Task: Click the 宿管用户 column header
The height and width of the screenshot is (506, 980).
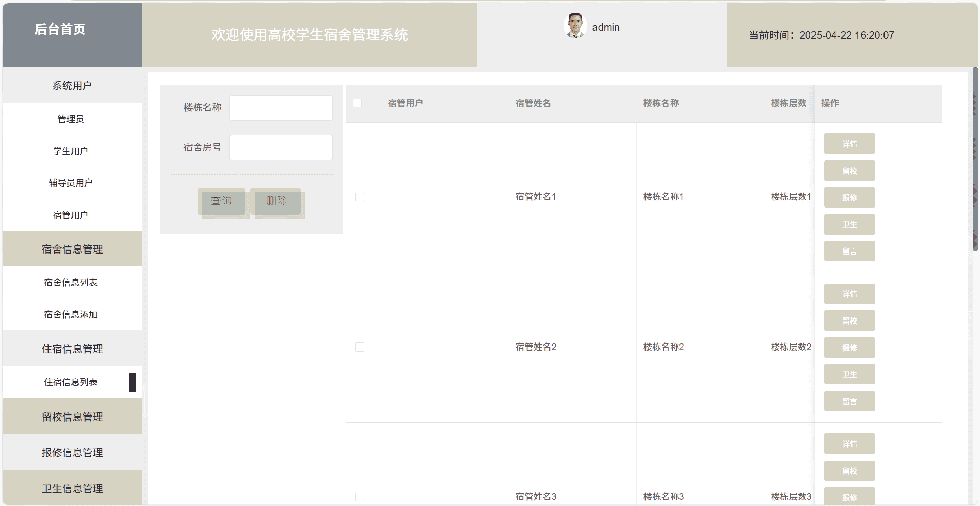Action: (x=405, y=103)
